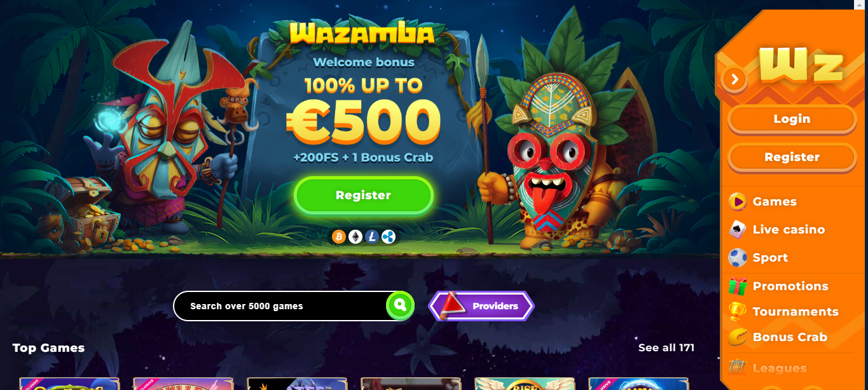Click the green search magnifier icon
The width and height of the screenshot is (868, 390).
[x=400, y=305]
